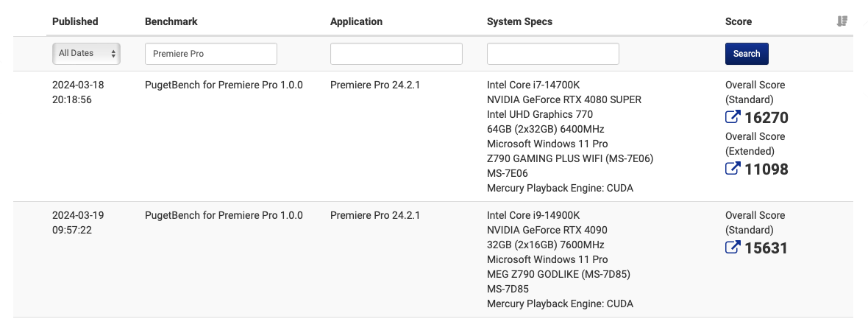Click the empty System Specs filter field

552,54
